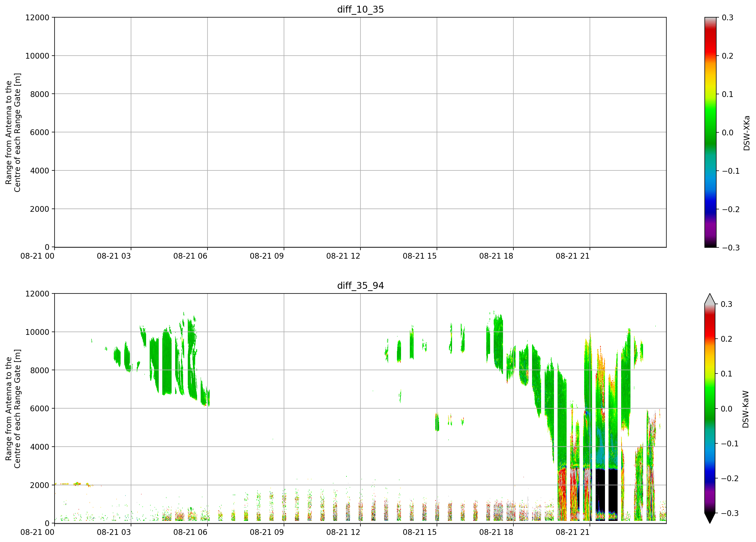This screenshot has width=756, height=542.
Task: Click "08-21 06" tick under the diff_35_94 plot
Action: pyautogui.click(x=190, y=532)
